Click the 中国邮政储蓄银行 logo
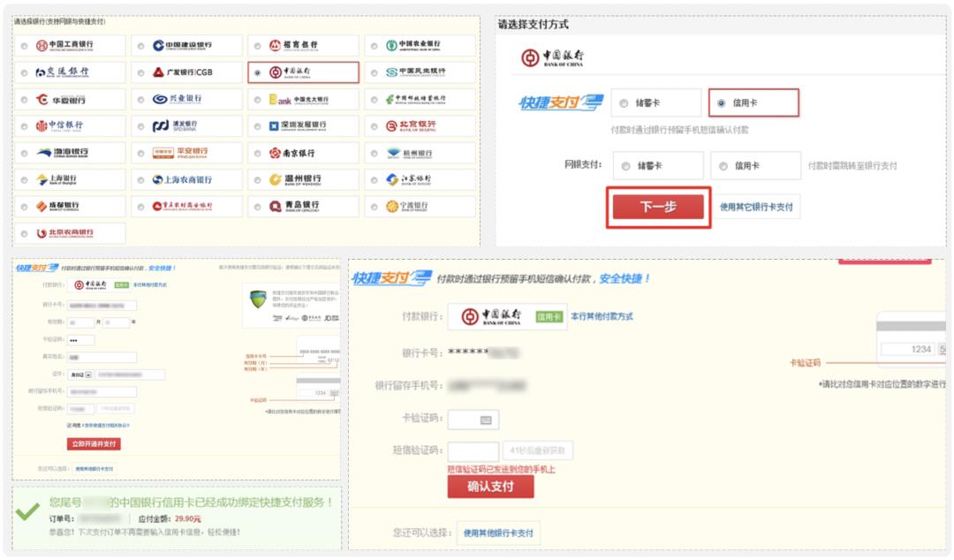Screen dimensions: 954x560 point(415,99)
